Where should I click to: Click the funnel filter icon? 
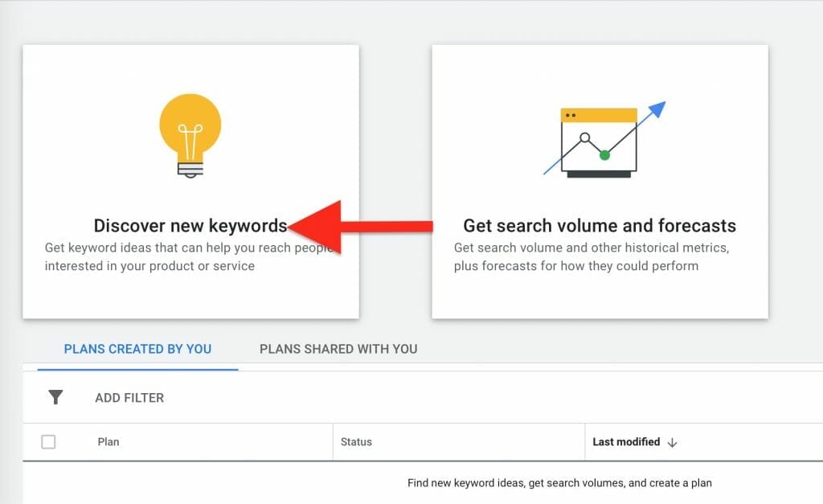[x=55, y=397]
